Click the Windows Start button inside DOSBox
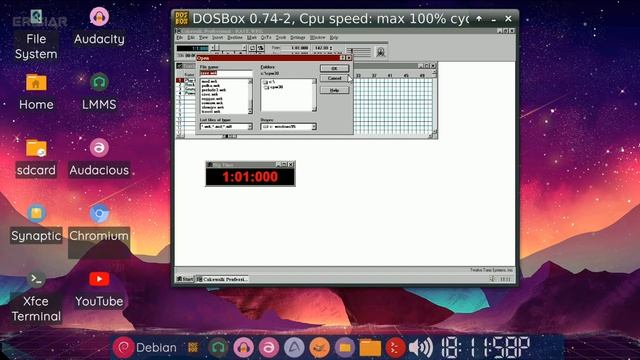Image resolution: width=640 pixels, height=360 pixels. [184, 279]
